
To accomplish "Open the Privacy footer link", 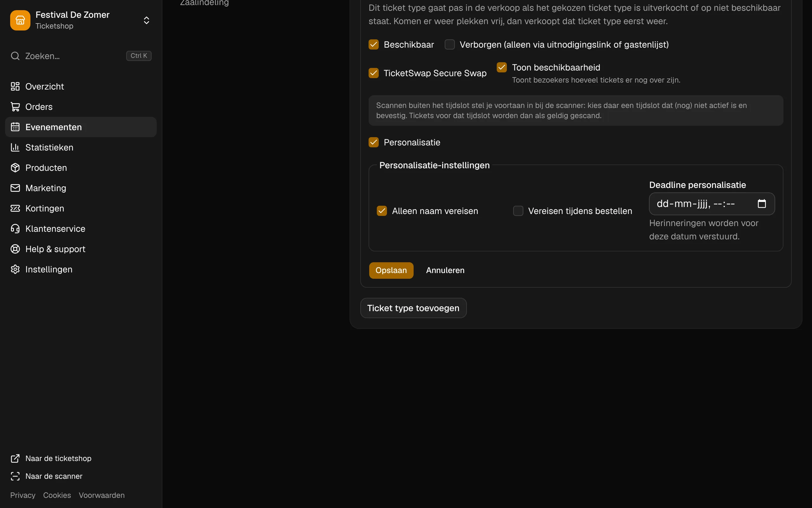I will [23, 495].
